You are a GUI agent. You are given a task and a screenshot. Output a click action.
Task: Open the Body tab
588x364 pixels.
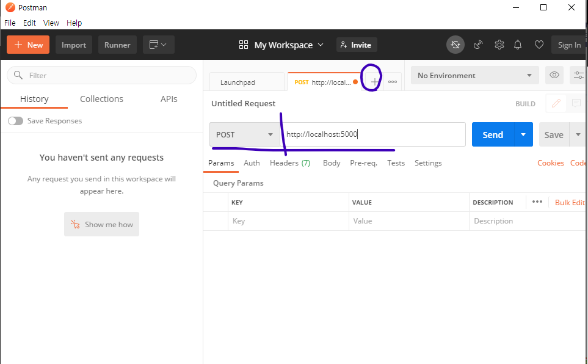pyautogui.click(x=332, y=163)
